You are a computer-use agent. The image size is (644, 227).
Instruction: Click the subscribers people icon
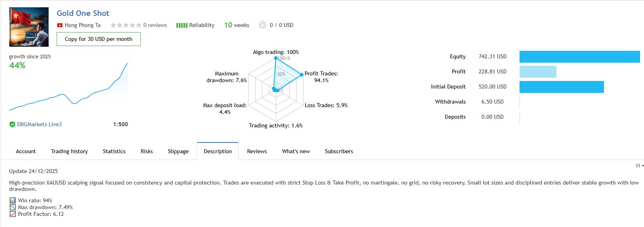(262, 25)
